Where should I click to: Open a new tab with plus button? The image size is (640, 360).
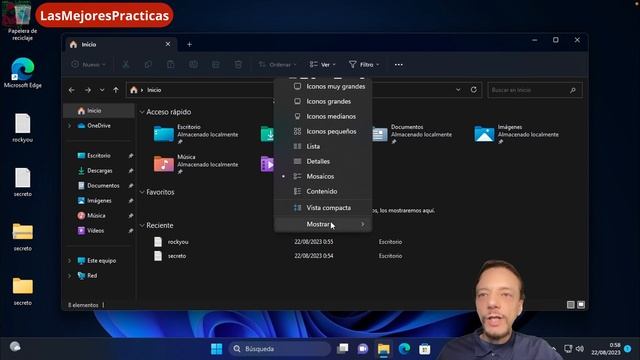pos(189,44)
